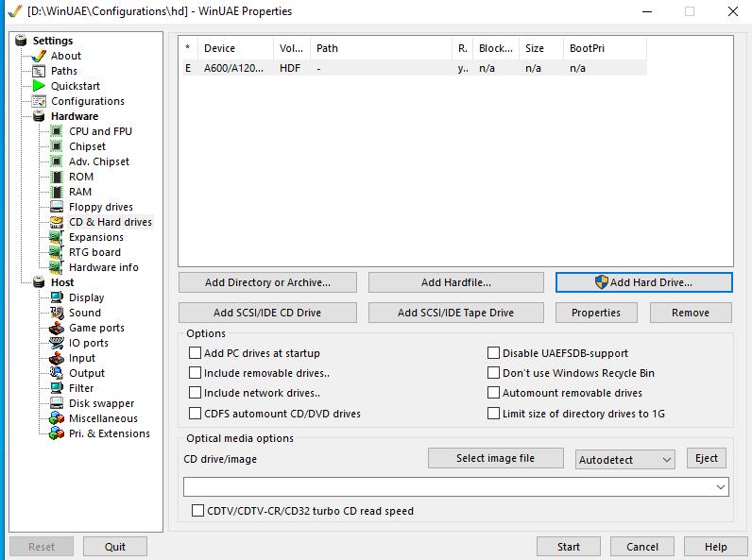Check Disable UAEFSDB-support
752x560 pixels.
coord(493,353)
